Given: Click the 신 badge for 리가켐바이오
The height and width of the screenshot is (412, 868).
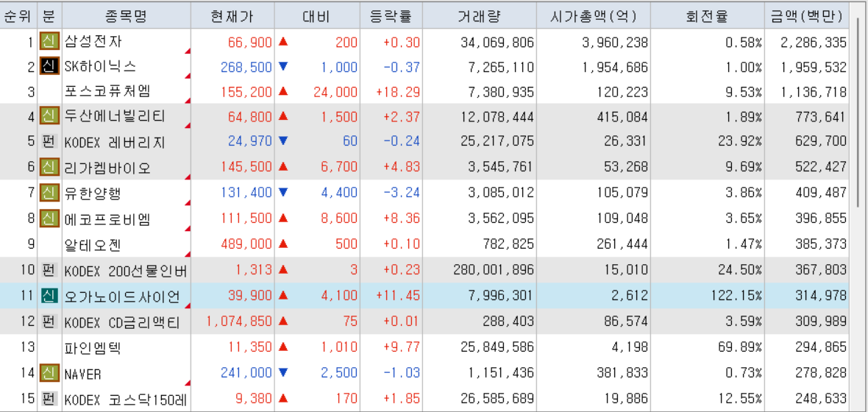Looking at the screenshot, I should [49, 167].
